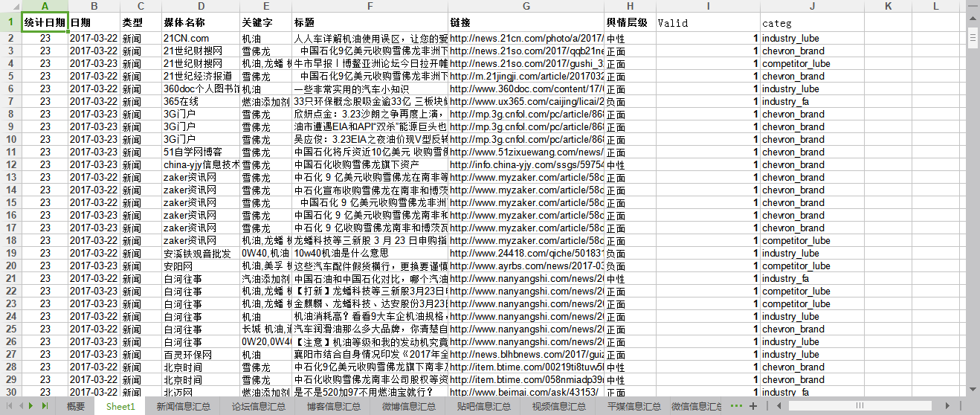980x415 pixels.
Task: Click the 类型 header cell
Action: [141, 22]
